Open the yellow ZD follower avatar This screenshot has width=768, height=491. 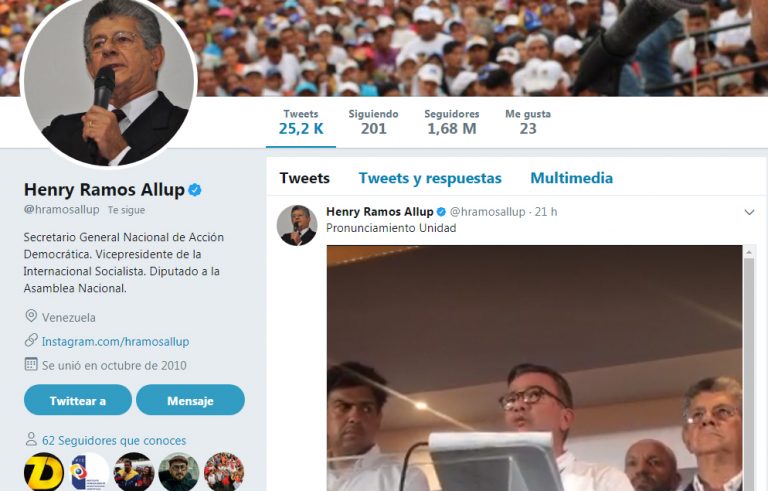point(44,472)
